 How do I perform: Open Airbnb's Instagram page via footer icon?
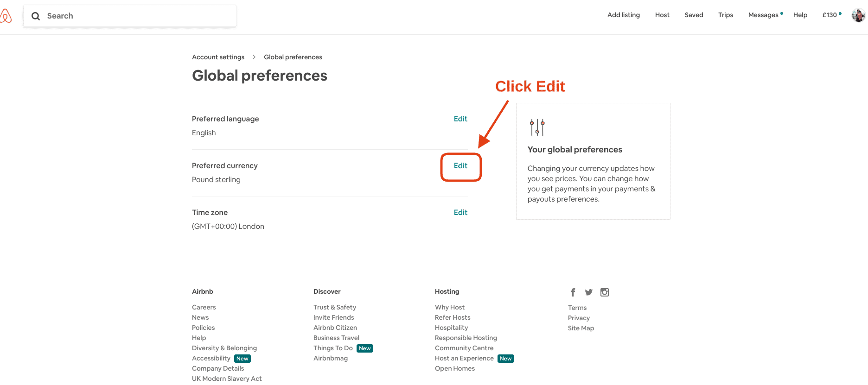point(604,292)
